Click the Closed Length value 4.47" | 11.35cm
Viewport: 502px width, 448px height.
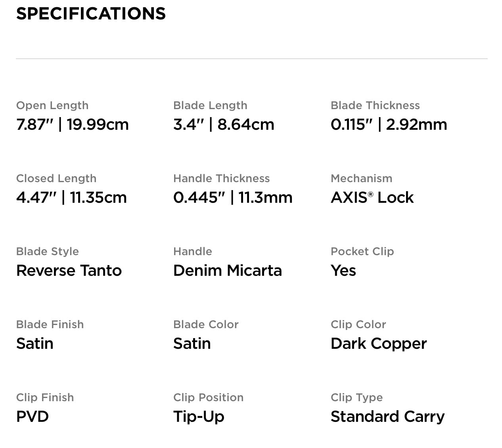pyautogui.click(x=71, y=198)
